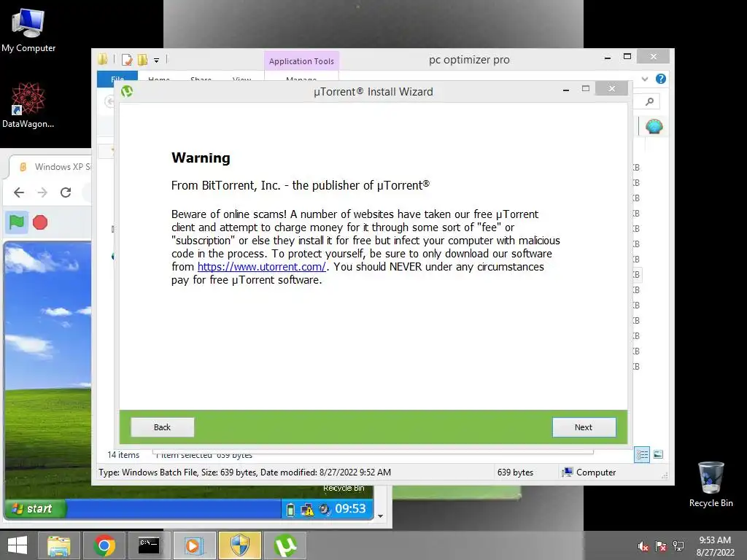Open Command Prompt from the taskbar
The image size is (747, 560).
149,545
